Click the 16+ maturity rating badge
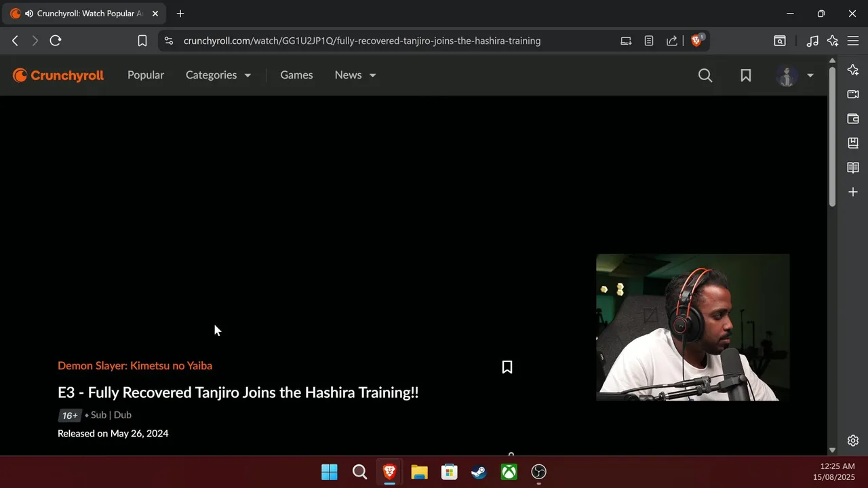 click(70, 415)
